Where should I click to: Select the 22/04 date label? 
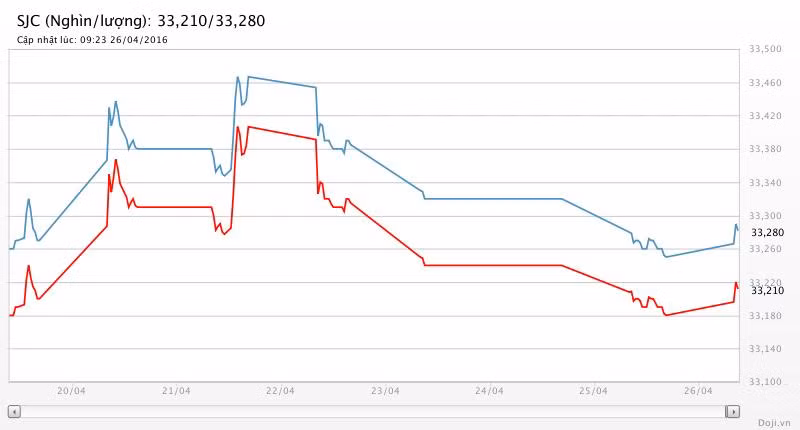coord(279,391)
